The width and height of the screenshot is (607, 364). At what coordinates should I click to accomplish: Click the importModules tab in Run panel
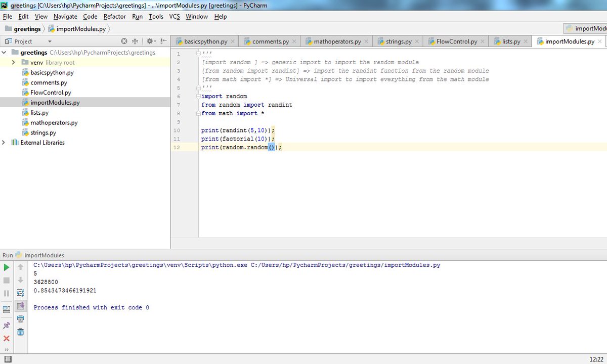coord(39,255)
